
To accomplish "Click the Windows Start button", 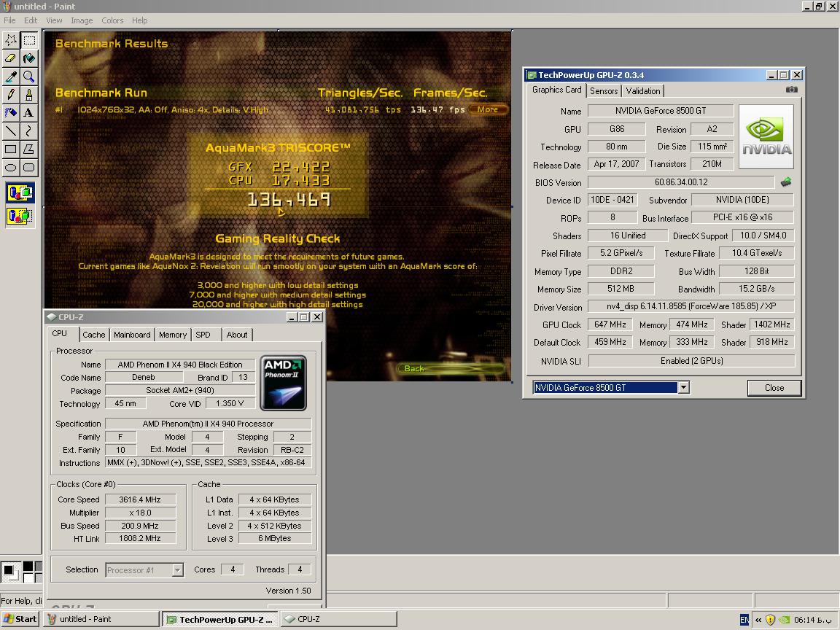I will click(x=20, y=619).
